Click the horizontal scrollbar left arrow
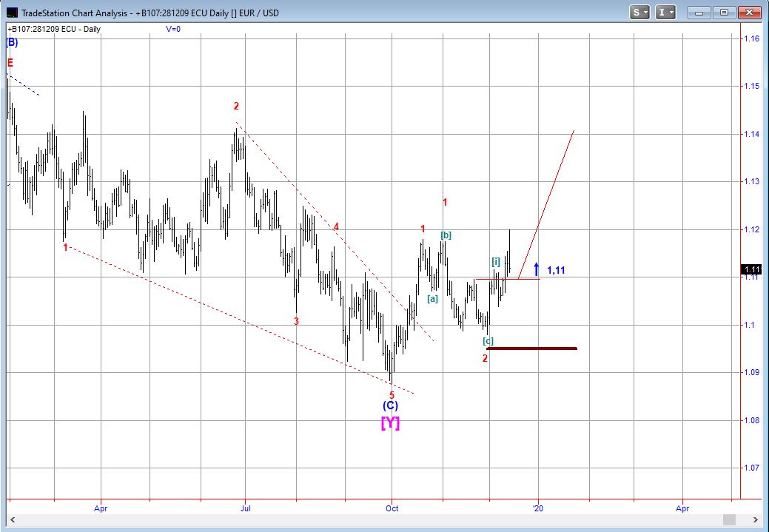This screenshot has width=769, height=532. [x=13, y=519]
